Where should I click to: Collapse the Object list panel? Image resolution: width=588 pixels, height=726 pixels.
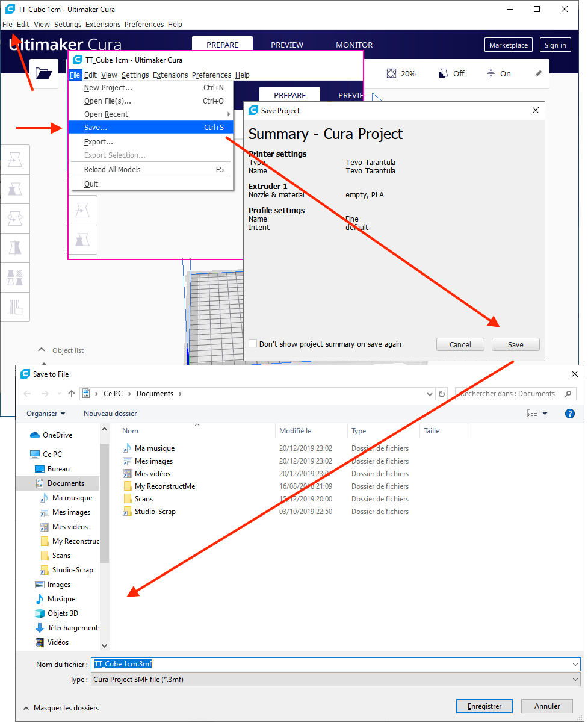tap(42, 349)
